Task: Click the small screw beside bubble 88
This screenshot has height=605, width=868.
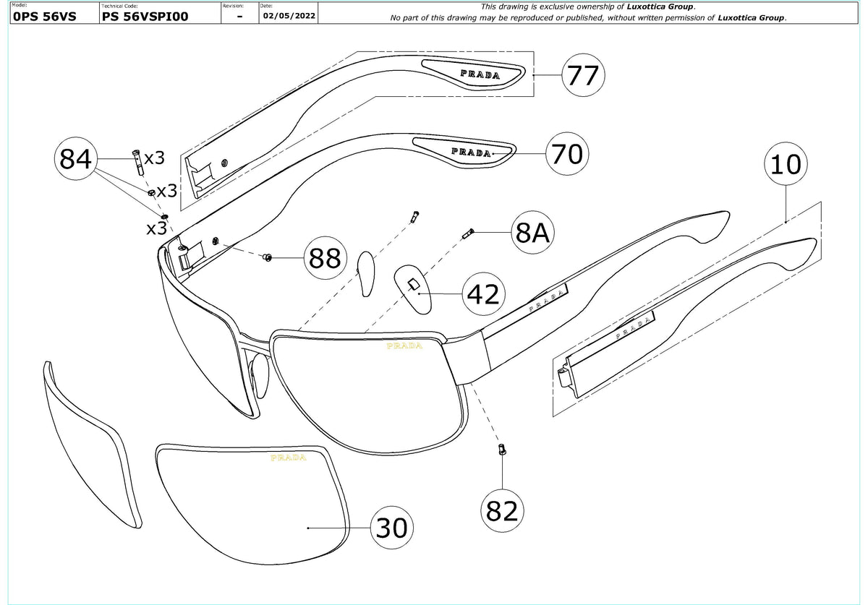Action: [266, 257]
